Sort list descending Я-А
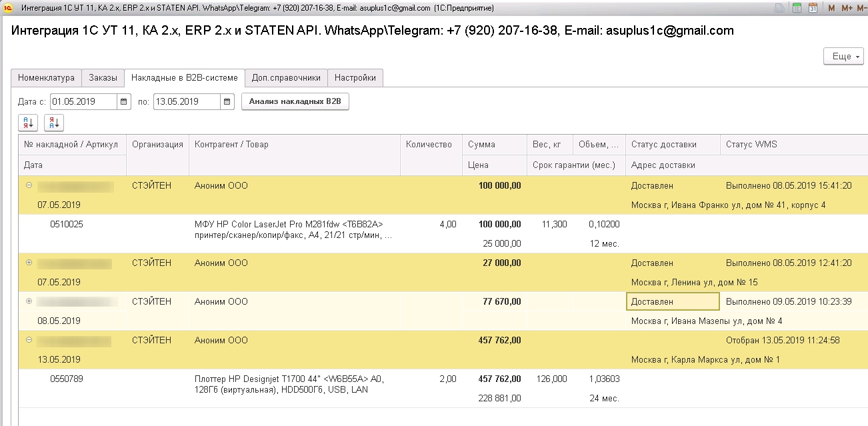Image resolution: width=868 pixels, height=426 pixels. [54, 123]
